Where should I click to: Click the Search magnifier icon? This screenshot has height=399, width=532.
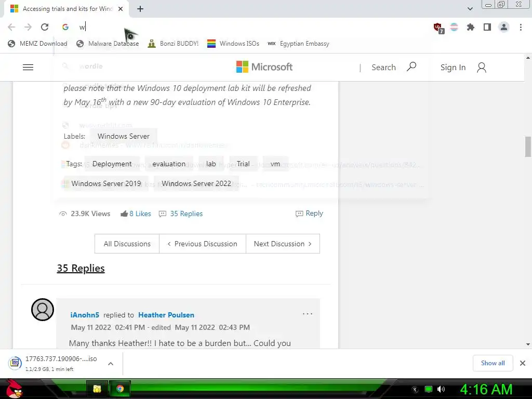(x=411, y=67)
